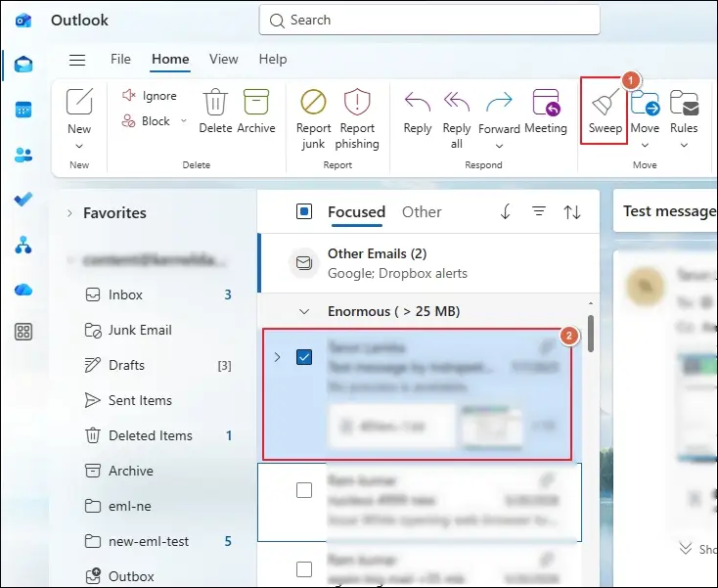Open the Block dropdown arrow
Viewport: 718px width, 588px height.
[184, 121]
